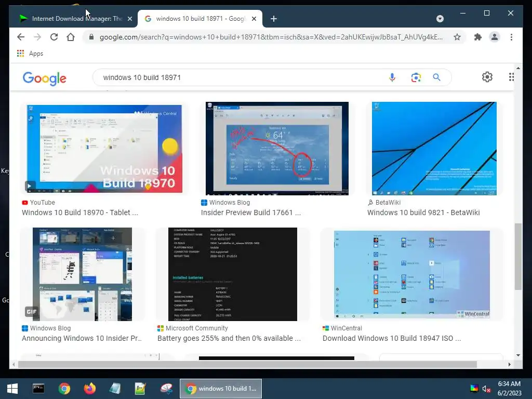
Task: Close the windows 10 build 18971 tab
Action: pyautogui.click(x=254, y=19)
